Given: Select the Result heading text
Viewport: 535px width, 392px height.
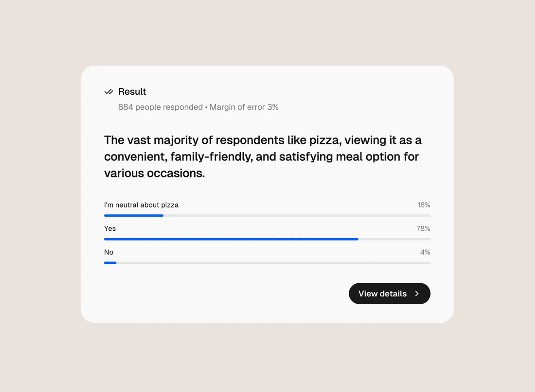Looking at the screenshot, I should pyautogui.click(x=132, y=92).
